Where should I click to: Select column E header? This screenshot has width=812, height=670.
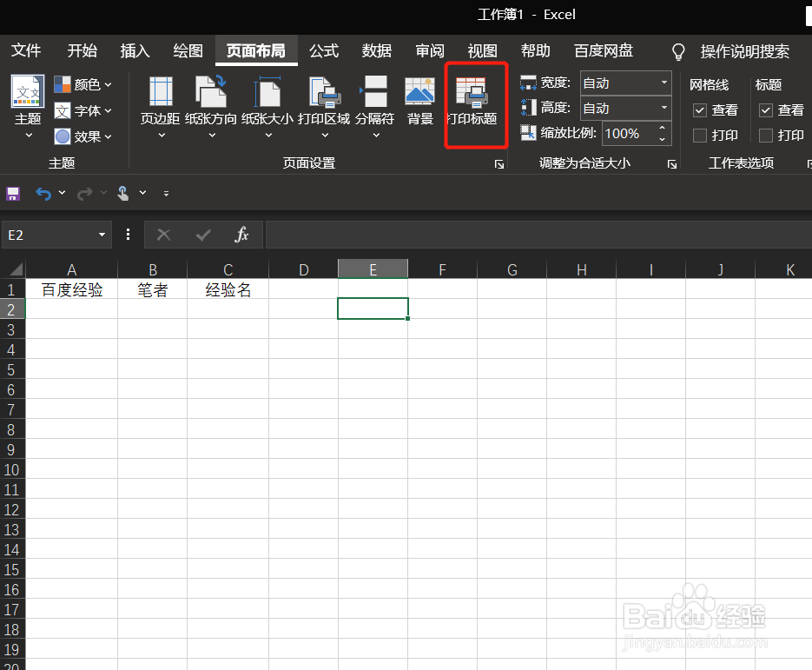[373, 269]
